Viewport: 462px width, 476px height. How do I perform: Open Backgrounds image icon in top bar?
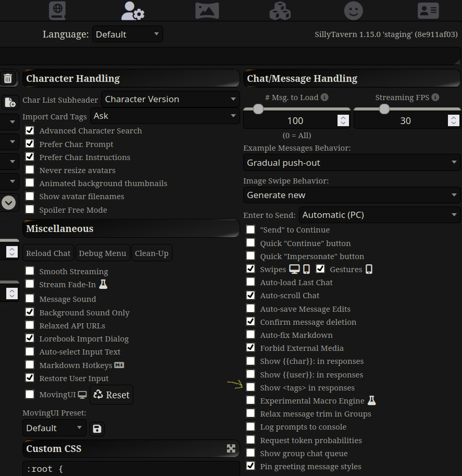pyautogui.click(x=207, y=10)
